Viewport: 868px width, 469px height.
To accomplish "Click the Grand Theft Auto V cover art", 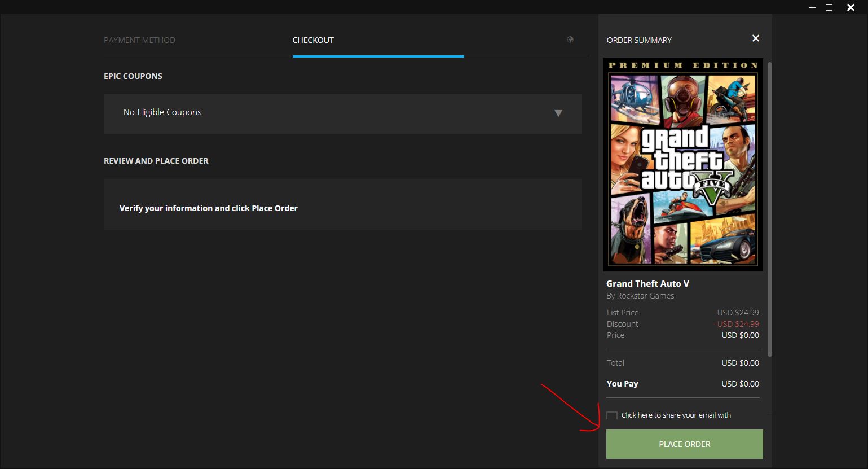I will pyautogui.click(x=683, y=164).
